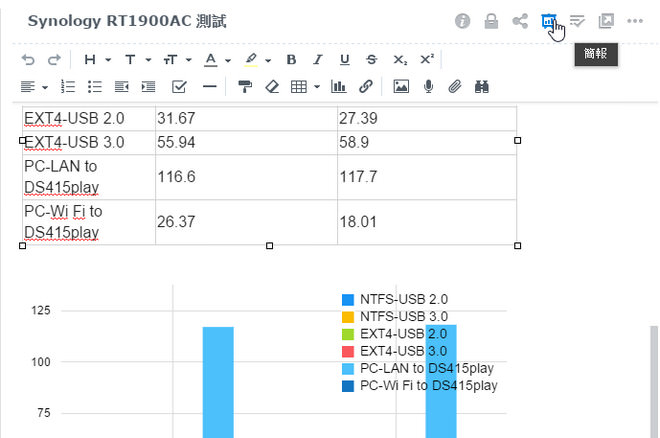Click the font size button
This screenshot has width=660, height=438.
[170, 60]
